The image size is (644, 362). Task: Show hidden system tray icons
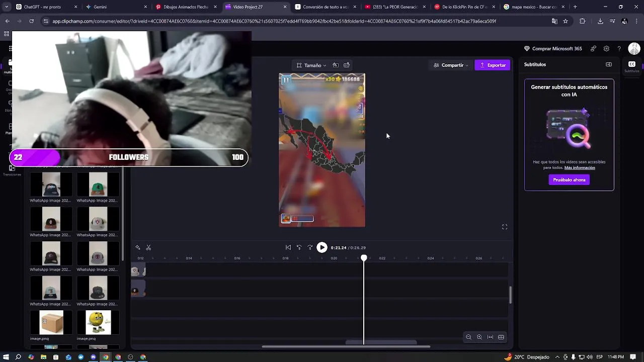pyautogui.click(x=557, y=357)
